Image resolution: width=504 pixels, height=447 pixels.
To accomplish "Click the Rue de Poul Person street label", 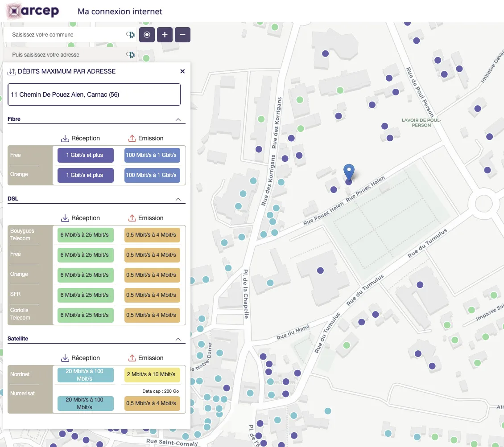I will 420,93.
